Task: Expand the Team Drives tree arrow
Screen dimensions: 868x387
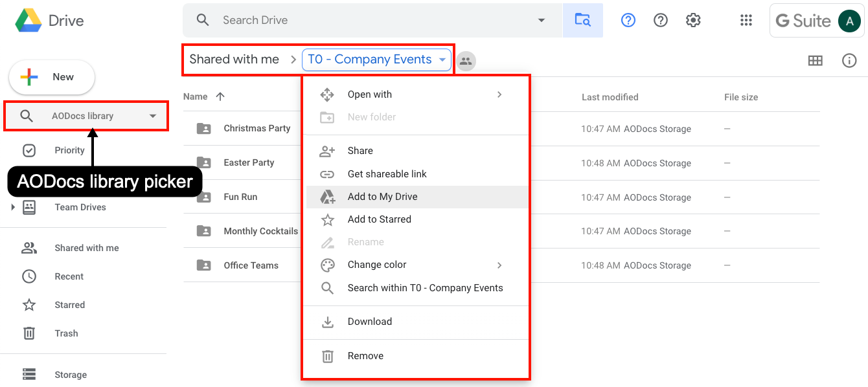Action: point(12,207)
